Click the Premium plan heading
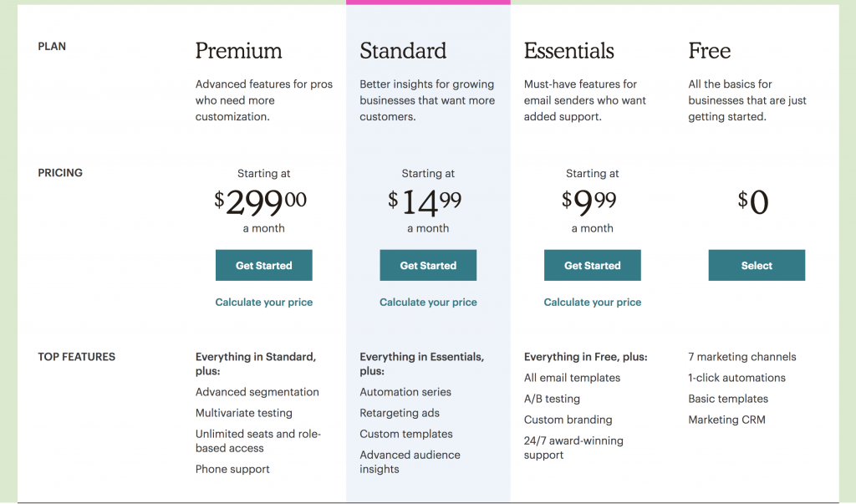 click(238, 51)
